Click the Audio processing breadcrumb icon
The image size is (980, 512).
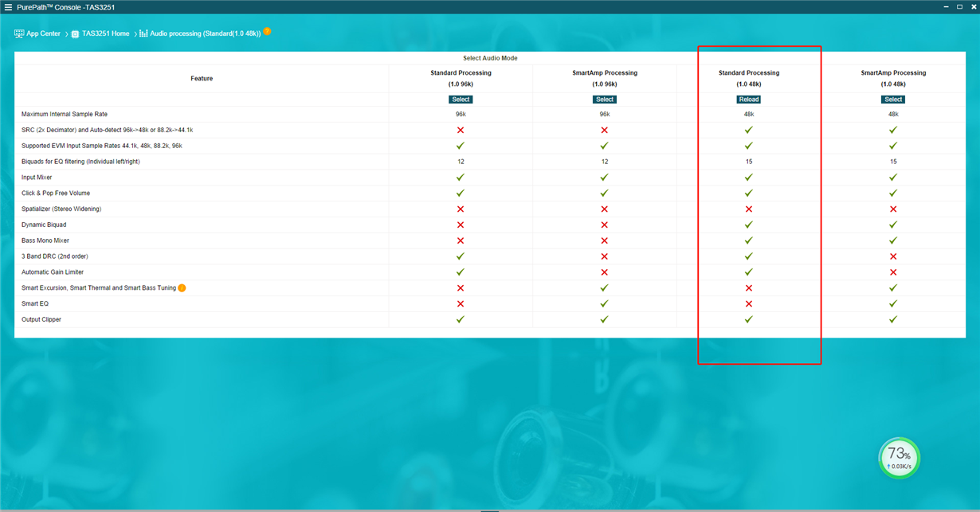click(143, 33)
